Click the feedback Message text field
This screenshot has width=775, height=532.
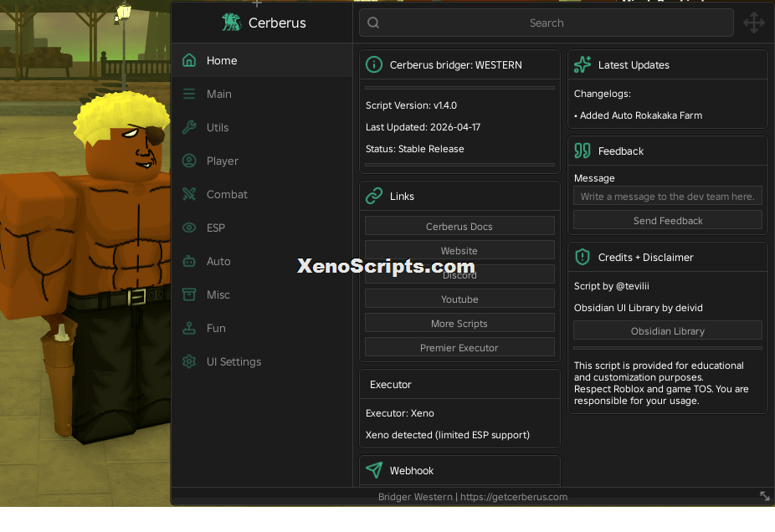pyautogui.click(x=668, y=196)
